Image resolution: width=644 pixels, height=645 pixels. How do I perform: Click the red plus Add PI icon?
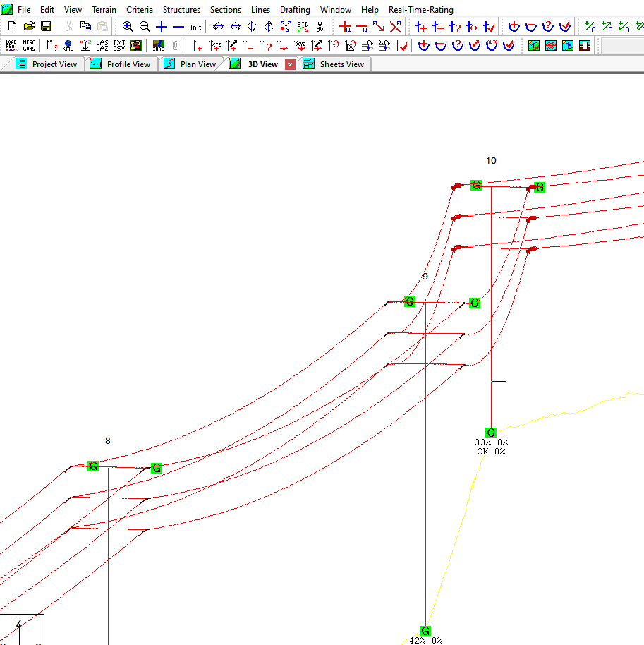[x=345, y=27]
